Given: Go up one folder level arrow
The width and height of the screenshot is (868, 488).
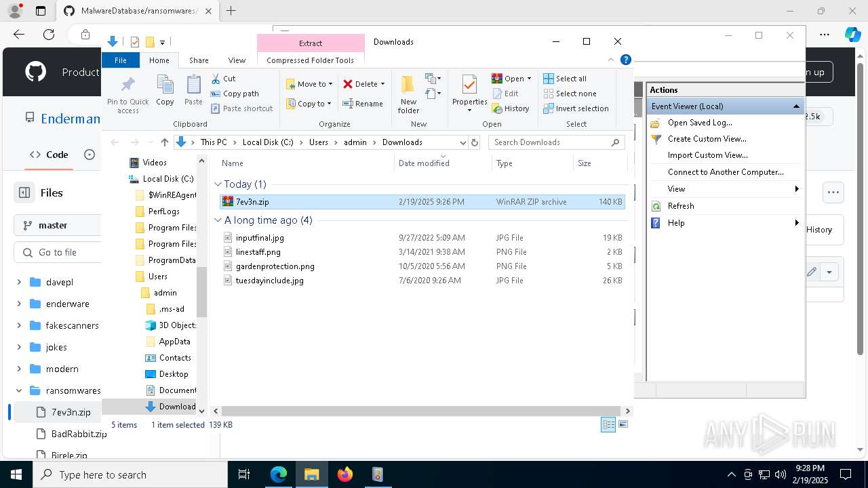Looking at the screenshot, I should (164, 142).
